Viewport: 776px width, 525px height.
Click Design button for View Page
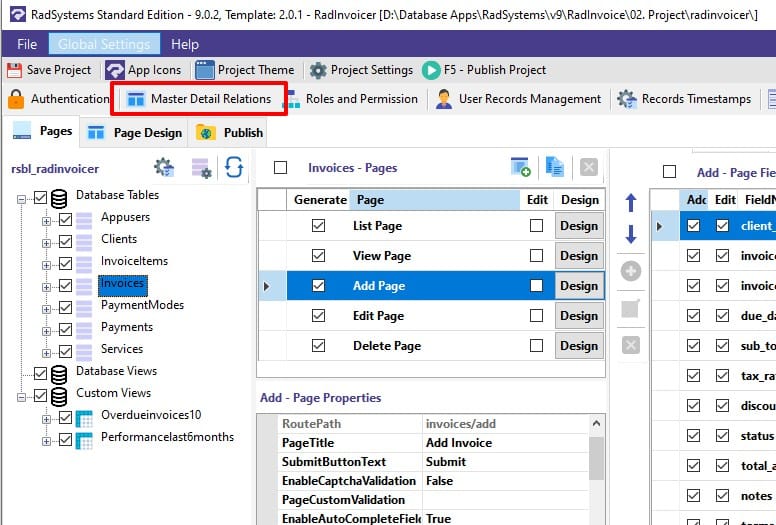579,256
